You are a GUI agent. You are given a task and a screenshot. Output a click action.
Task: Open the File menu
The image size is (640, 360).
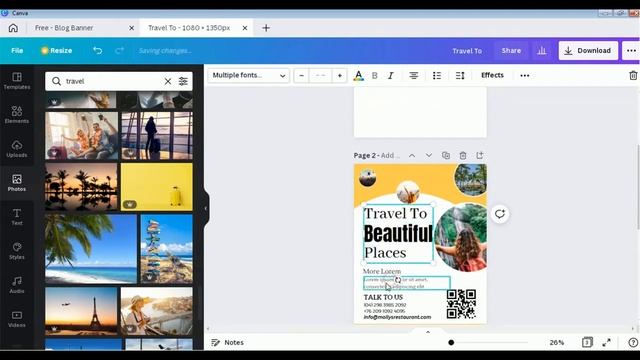(17, 51)
